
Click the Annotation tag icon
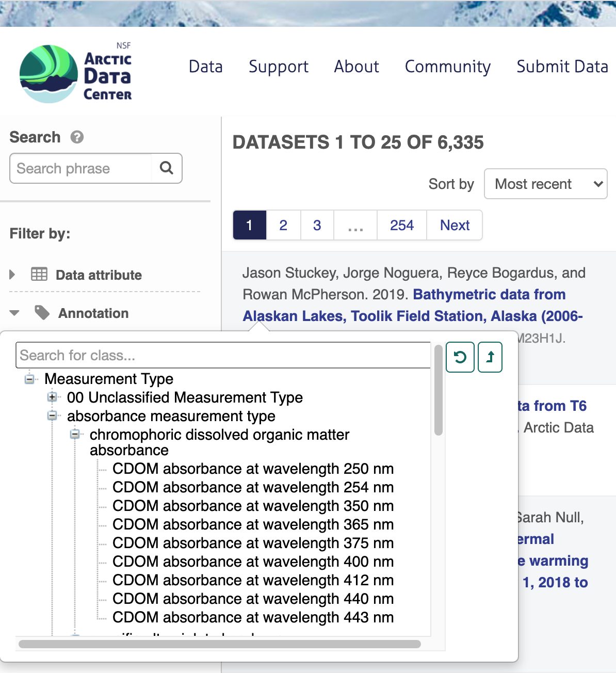(42, 313)
